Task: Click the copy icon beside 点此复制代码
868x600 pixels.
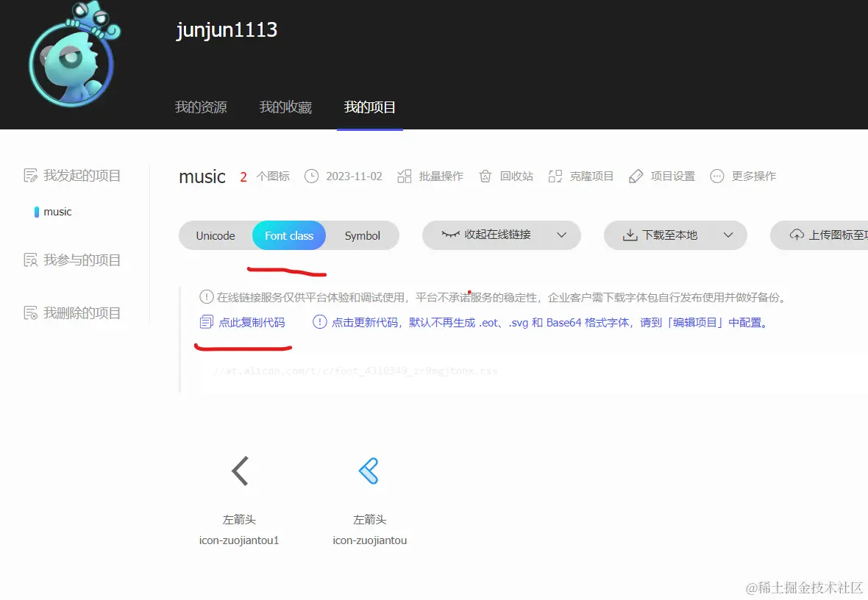Action: click(x=207, y=321)
